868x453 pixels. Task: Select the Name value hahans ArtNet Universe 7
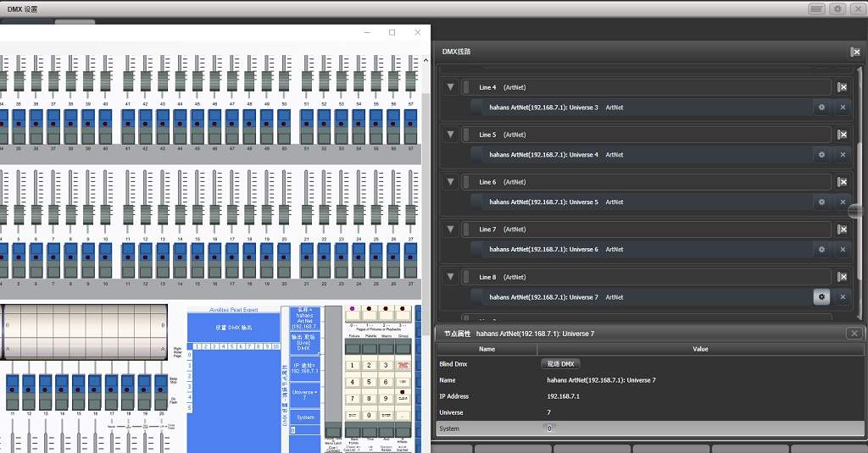click(x=601, y=380)
